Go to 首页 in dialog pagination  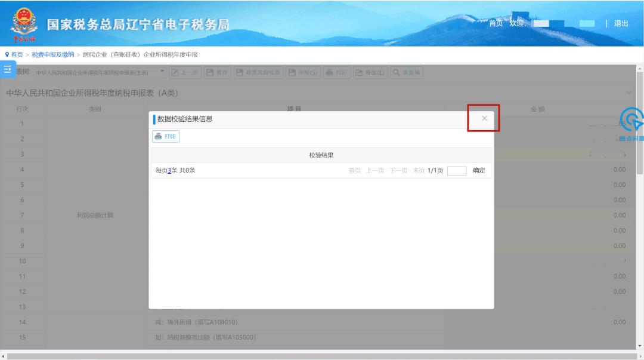[x=355, y=171]
